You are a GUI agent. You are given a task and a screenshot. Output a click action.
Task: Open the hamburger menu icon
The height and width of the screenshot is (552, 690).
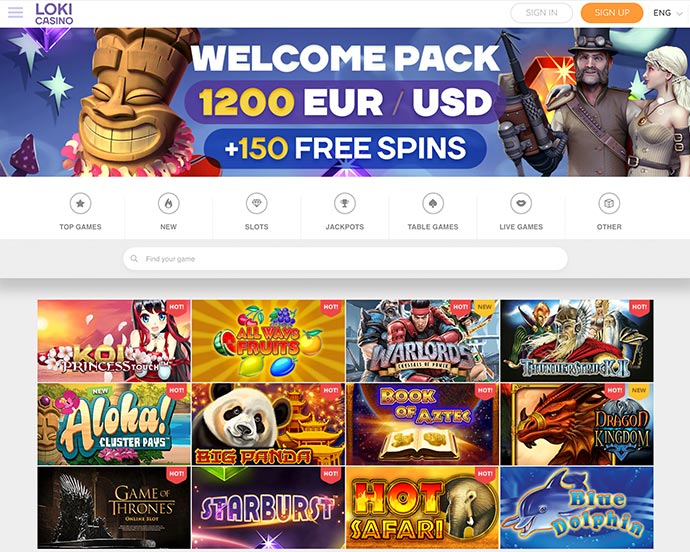point(15,12)
